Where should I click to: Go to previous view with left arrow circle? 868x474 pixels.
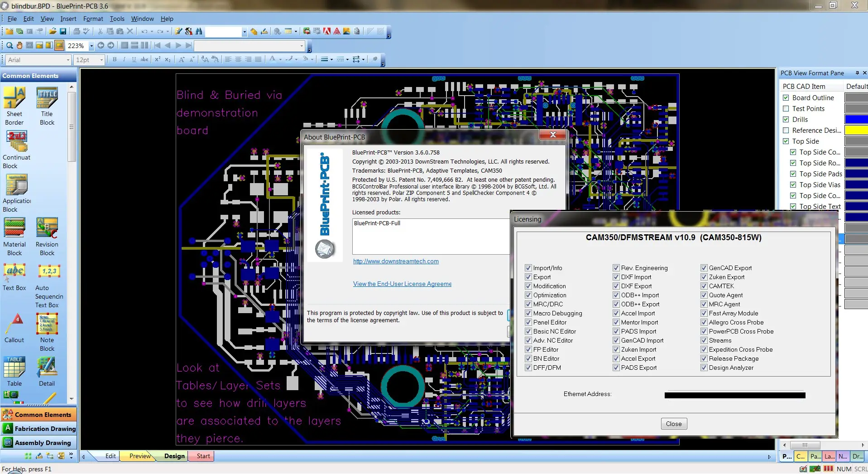click(101, 45)
